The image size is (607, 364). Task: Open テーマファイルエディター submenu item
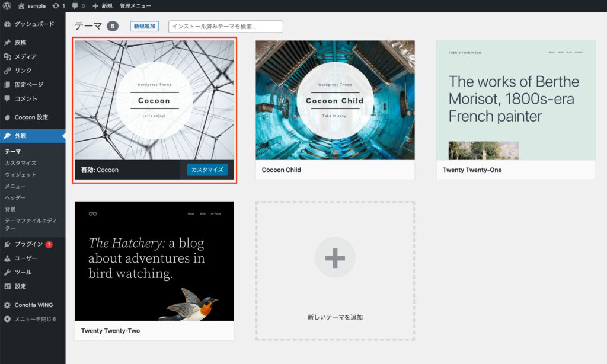[31, 224]
